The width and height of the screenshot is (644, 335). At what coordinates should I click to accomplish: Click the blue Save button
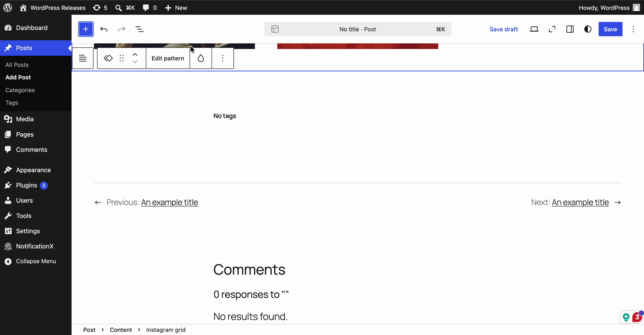[x=610, y=29]
